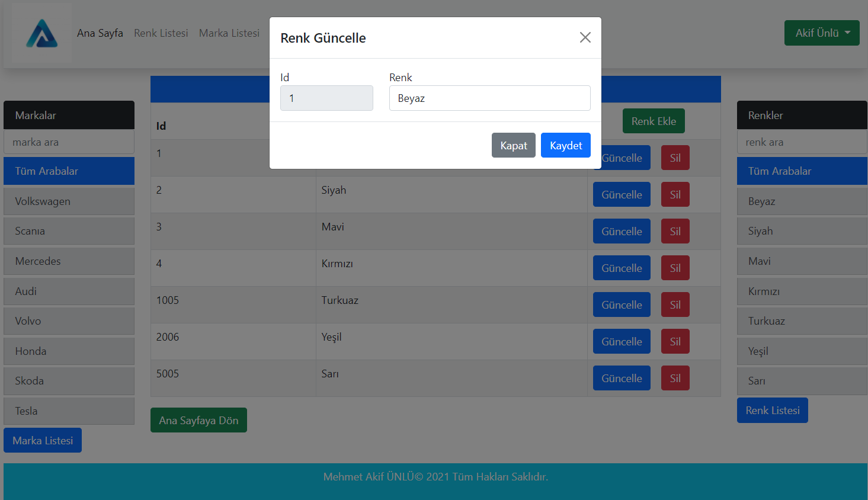The image size is (868, 500).
Task: Focus the marka ara search field
Action: pyautogui.click(x=69, y=142)
